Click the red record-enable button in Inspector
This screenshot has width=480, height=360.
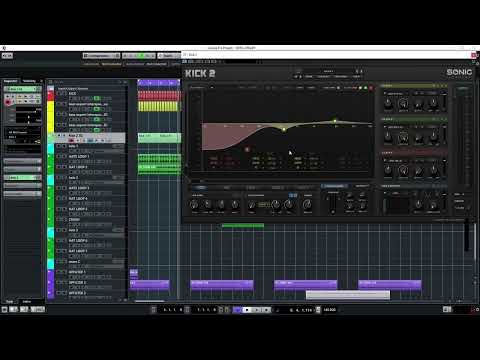pyautogui.click(x=8, y=102)
